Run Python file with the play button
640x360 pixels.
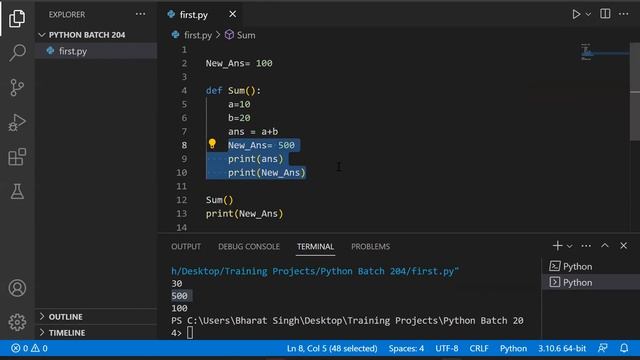coord(576,14)
